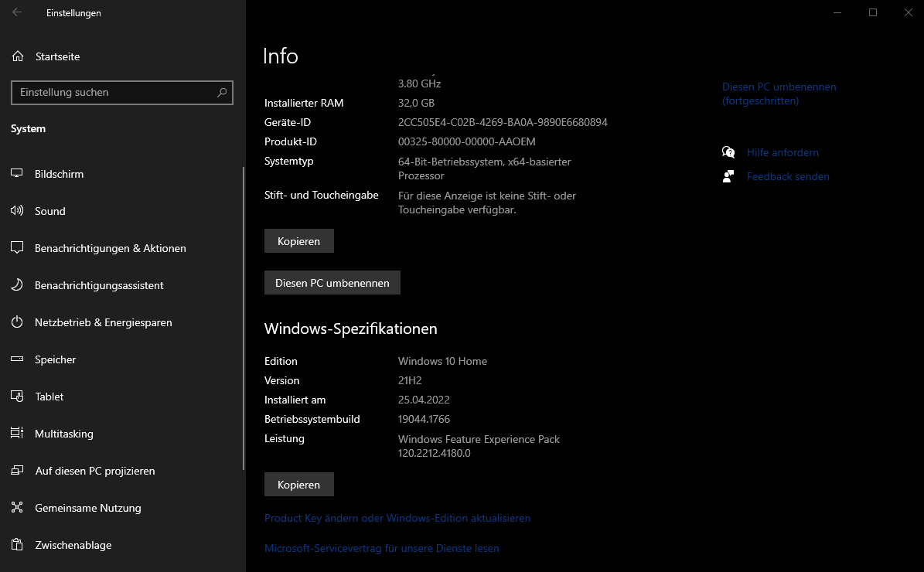Viewport: 924px width, 572px height.
Task: Go to the Multitasking settings page
Action: tap(63, 434)
